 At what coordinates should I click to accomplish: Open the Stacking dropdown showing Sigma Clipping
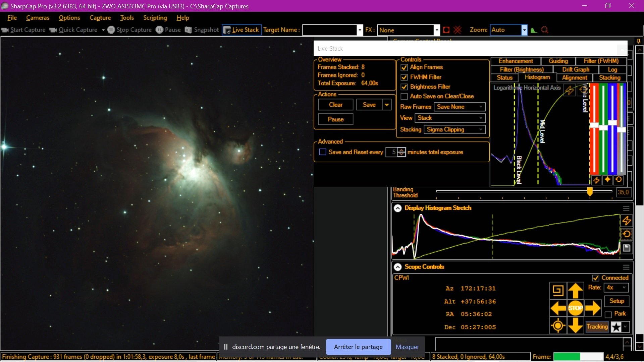click(x=454, y=130)
